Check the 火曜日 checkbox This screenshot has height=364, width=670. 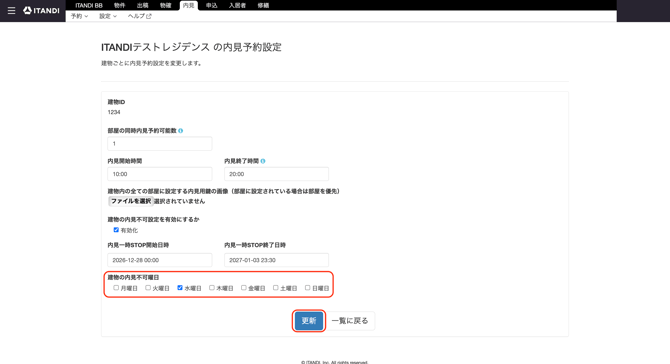148,288
